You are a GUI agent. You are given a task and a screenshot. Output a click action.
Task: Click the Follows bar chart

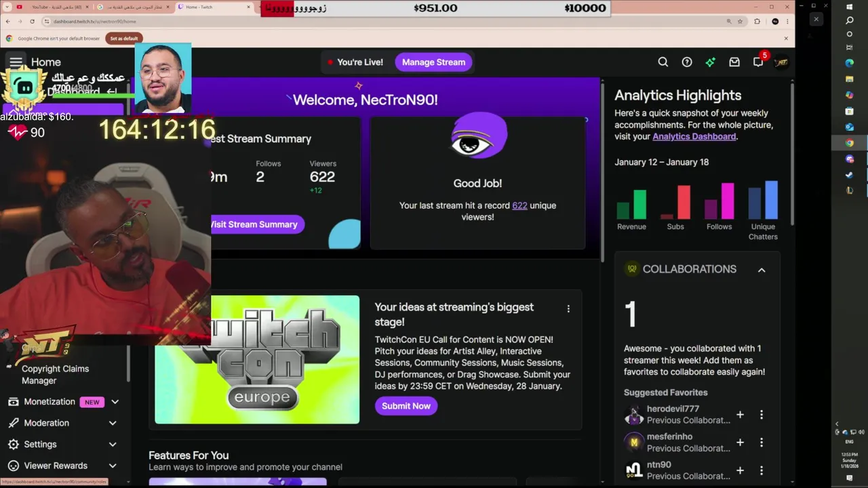point(719,201)
